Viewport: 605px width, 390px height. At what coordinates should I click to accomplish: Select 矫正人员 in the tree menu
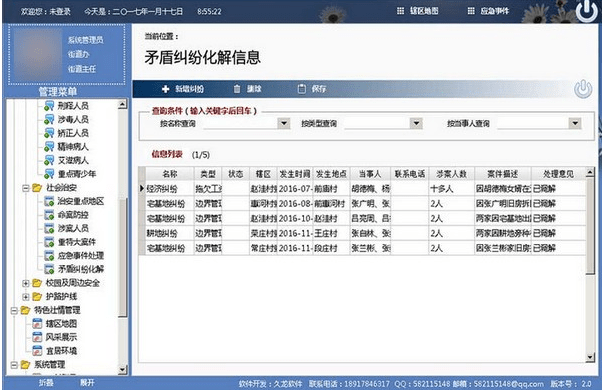click(x=73, y=133)
